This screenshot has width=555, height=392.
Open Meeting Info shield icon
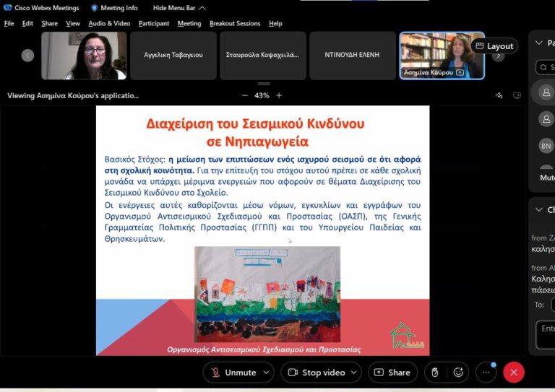(x=94, y=8)
